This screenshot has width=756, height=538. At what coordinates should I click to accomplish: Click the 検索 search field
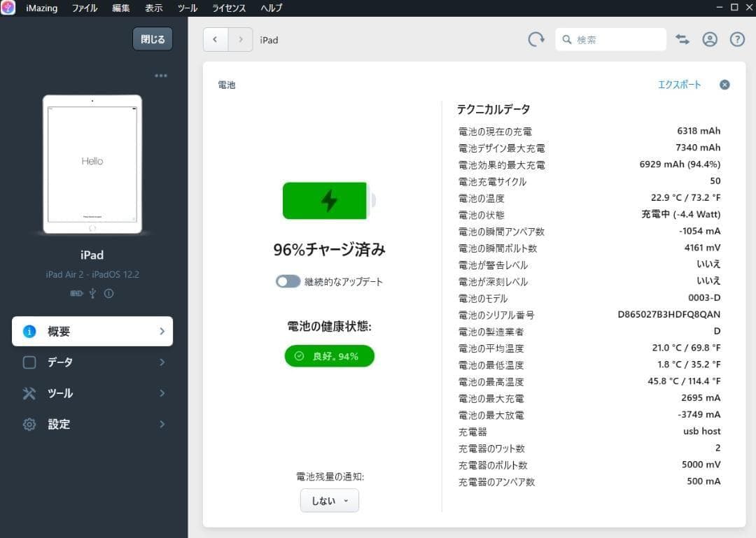click(616, 40)
